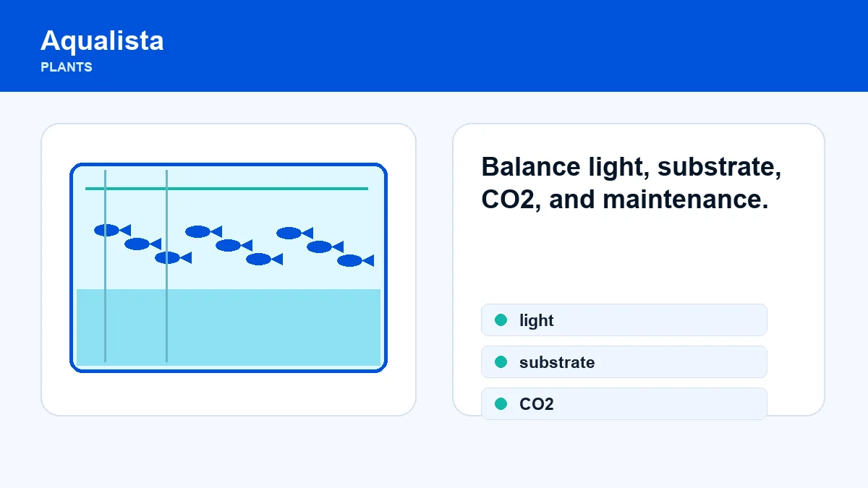The height and width of the screenshot is (488, 868).
Task: Click the 'CO2' list item
Action: [x=624, y=404]
